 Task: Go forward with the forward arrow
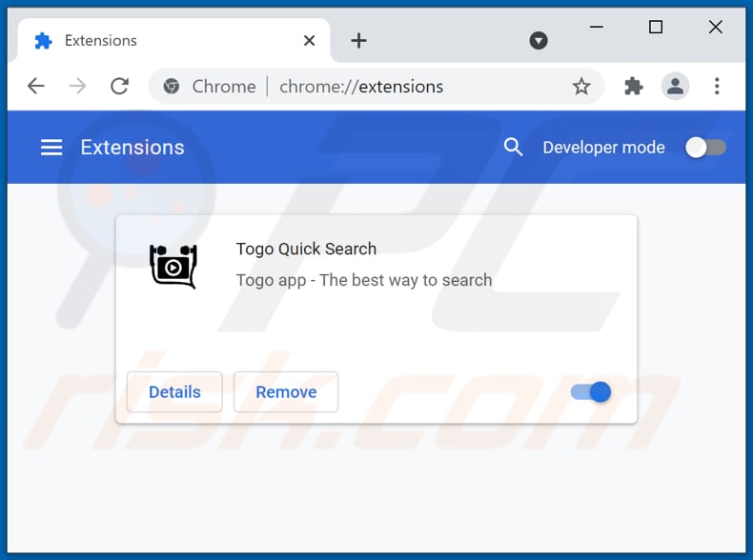[x=77, y=87]
